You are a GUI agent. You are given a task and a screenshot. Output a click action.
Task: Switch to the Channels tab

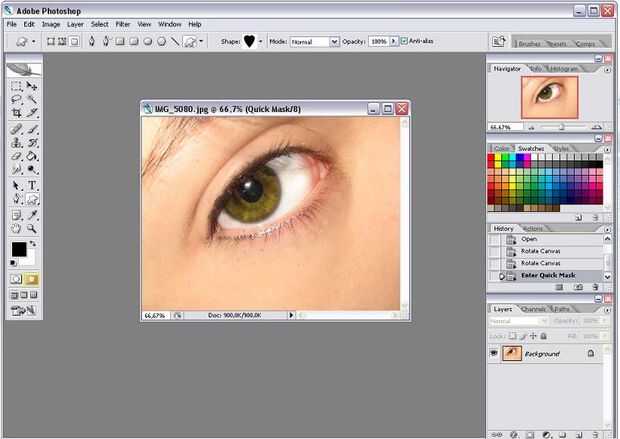[533, 309]
